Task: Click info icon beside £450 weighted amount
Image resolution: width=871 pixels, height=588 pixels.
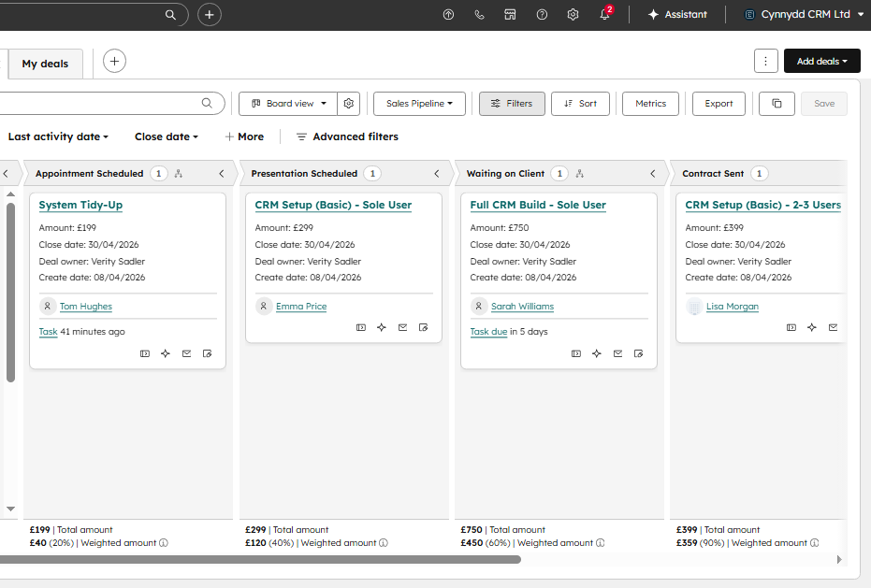Action: [601, 543]
